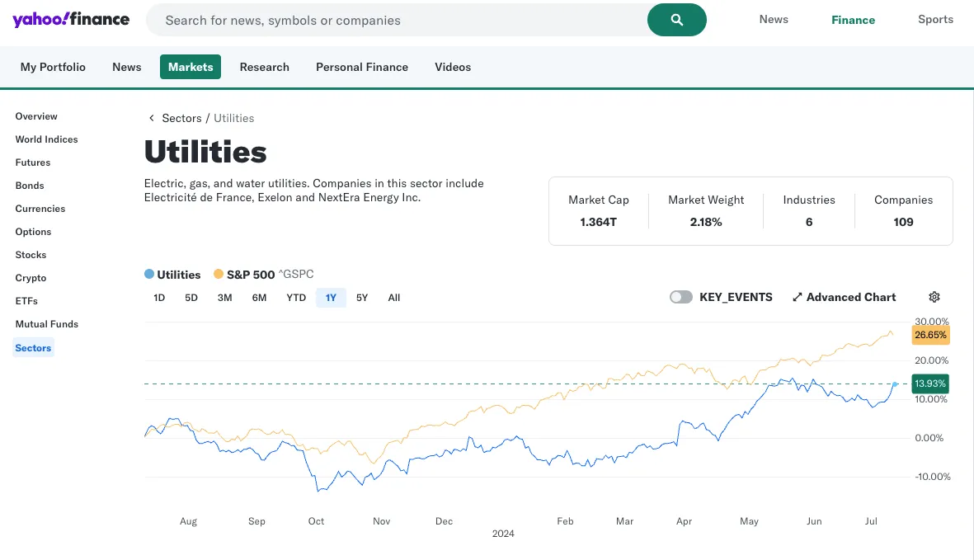The height and width of the screenshot is (560, 974).
Task: Select the Markets tab
Action: click(190, 67)
